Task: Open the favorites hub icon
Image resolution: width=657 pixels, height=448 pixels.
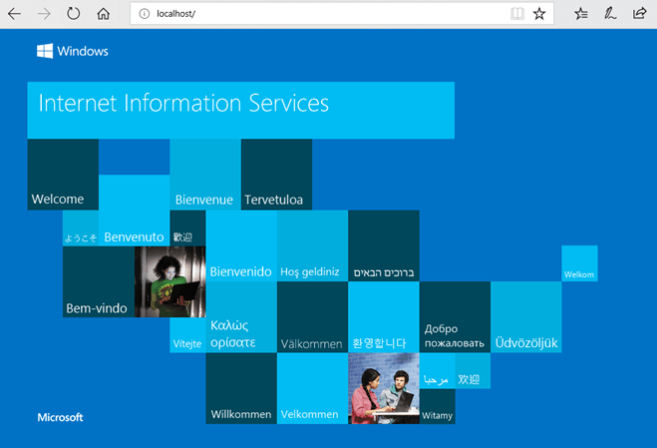Action: tap(581, 14)
